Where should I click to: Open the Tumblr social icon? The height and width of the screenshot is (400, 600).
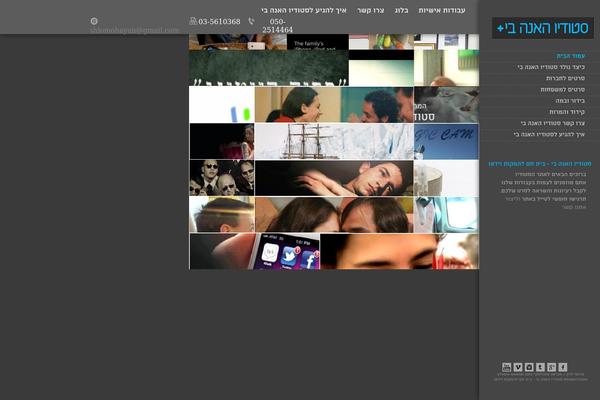[x=540, y=367]
